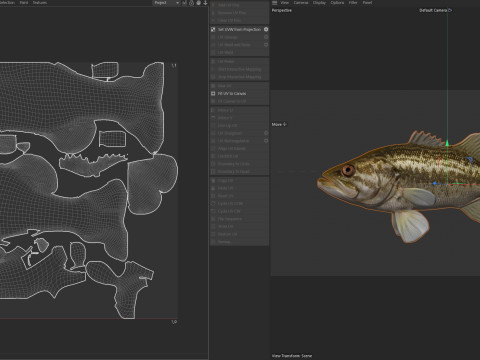
Task: Click the download arrow icon beside Project
Action: click(205, 3)
